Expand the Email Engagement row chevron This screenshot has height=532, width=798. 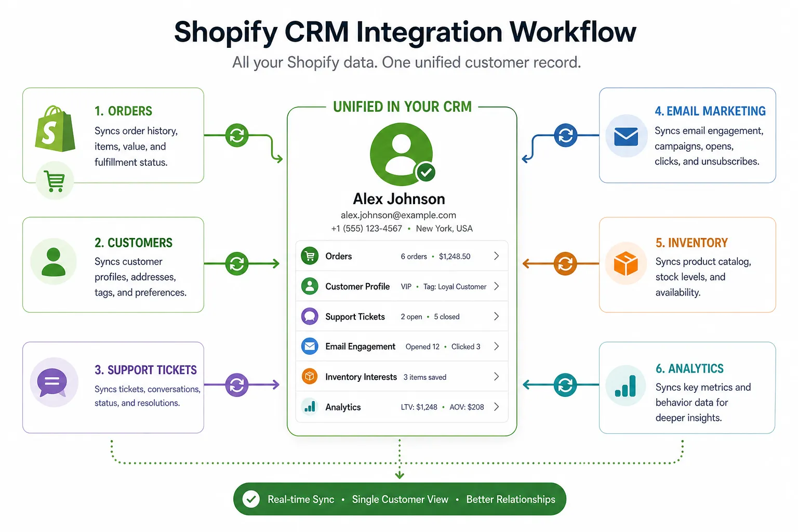(496, 347)
